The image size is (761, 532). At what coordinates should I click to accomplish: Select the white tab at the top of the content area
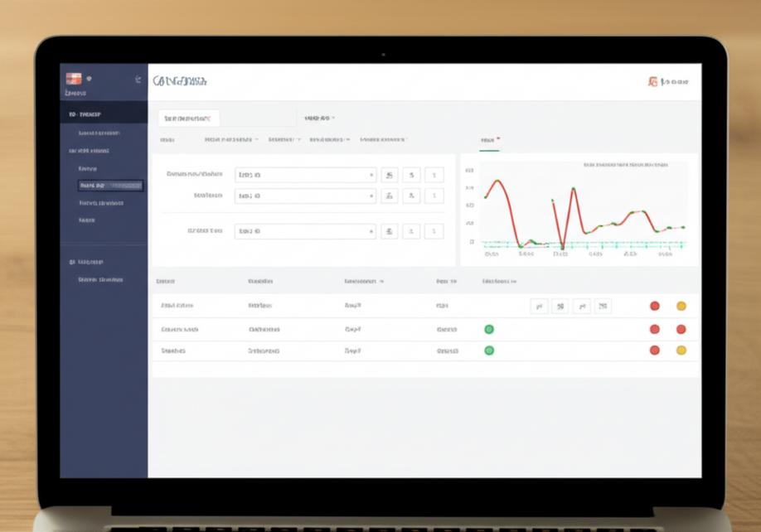[x=188, y=118]
